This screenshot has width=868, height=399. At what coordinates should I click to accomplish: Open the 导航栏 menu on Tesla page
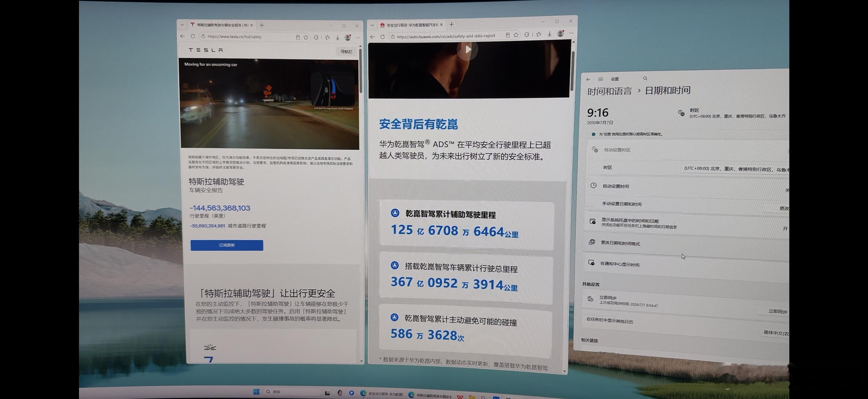(x=346, y=51)
